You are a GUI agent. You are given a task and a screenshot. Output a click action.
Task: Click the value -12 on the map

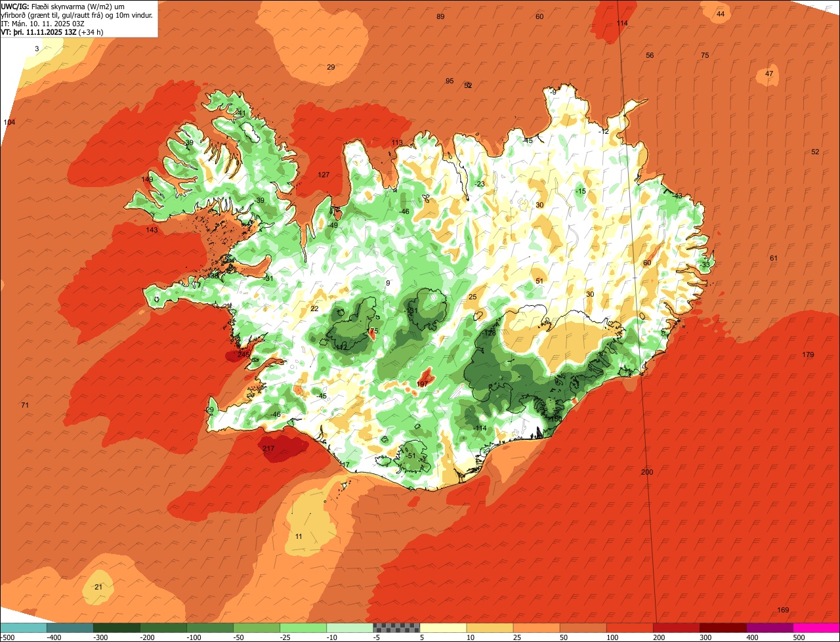604,131
